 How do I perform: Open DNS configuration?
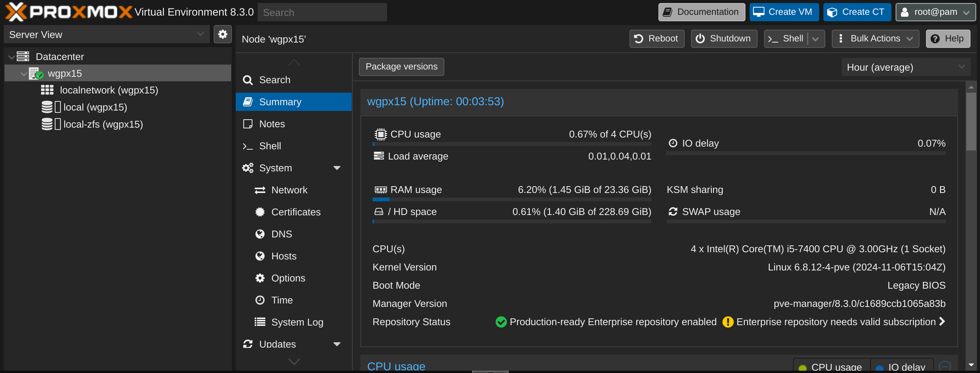pos(293,234)
